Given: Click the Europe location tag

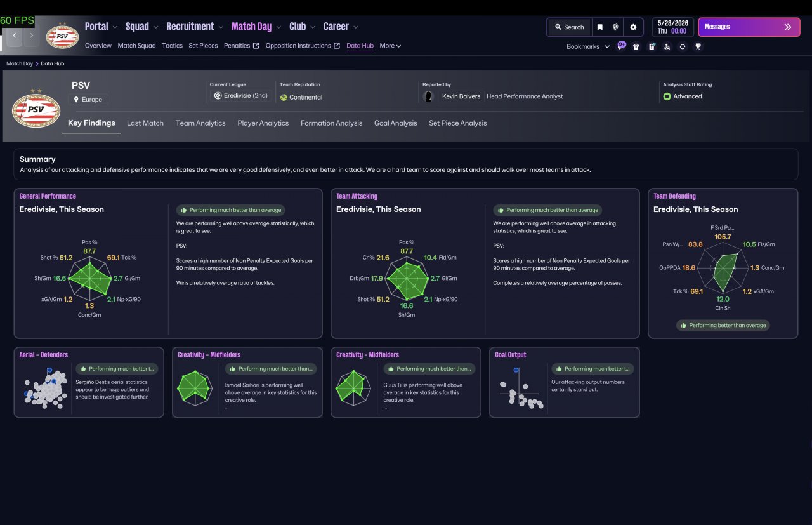Looking at the screenshot, I should point(89,100).
